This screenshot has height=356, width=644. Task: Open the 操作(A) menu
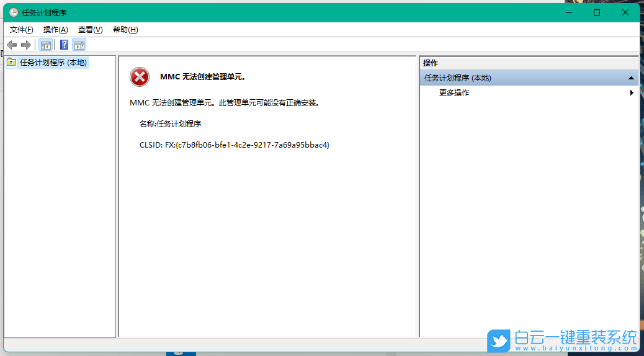tap(55, 30)
